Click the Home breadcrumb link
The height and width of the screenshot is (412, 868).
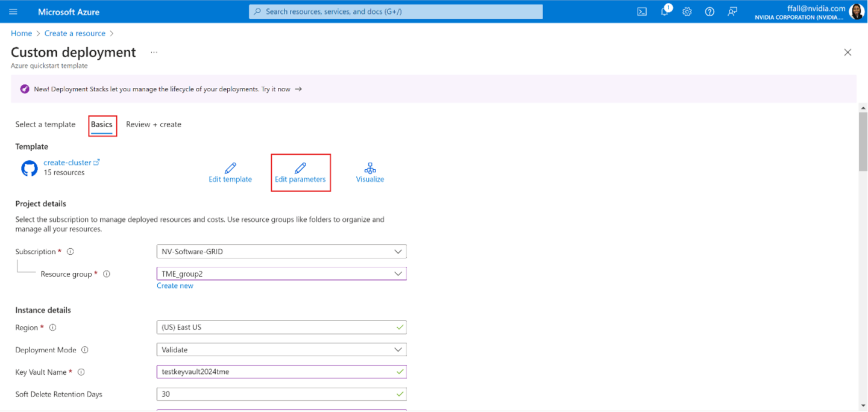(x=21, y=34)
